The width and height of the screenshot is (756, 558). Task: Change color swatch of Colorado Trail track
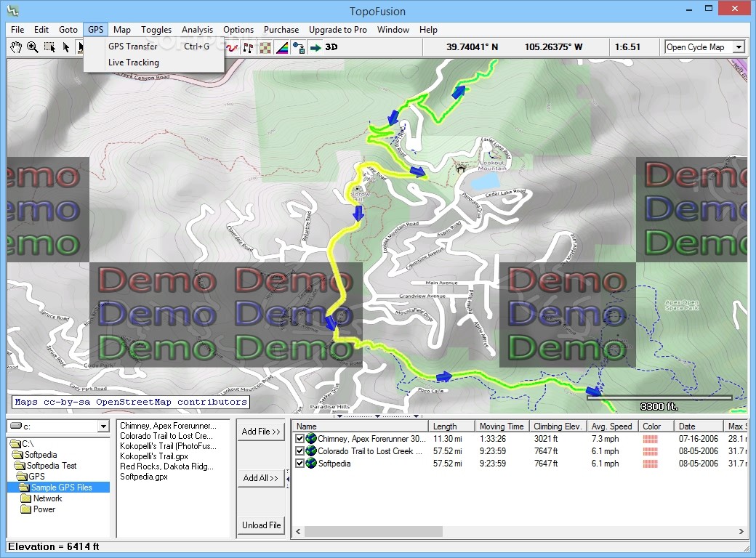tap(651, 451)
